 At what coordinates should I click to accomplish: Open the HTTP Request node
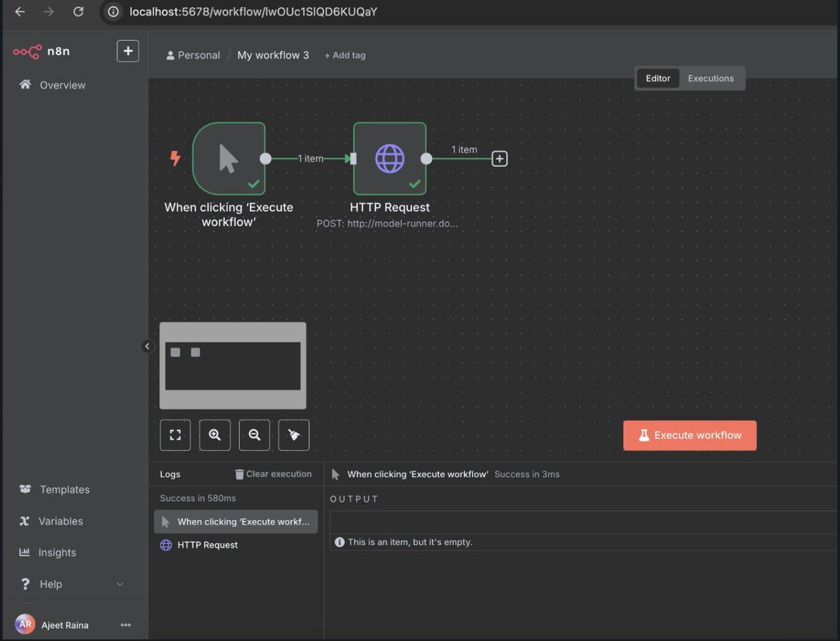pos(390,158)
